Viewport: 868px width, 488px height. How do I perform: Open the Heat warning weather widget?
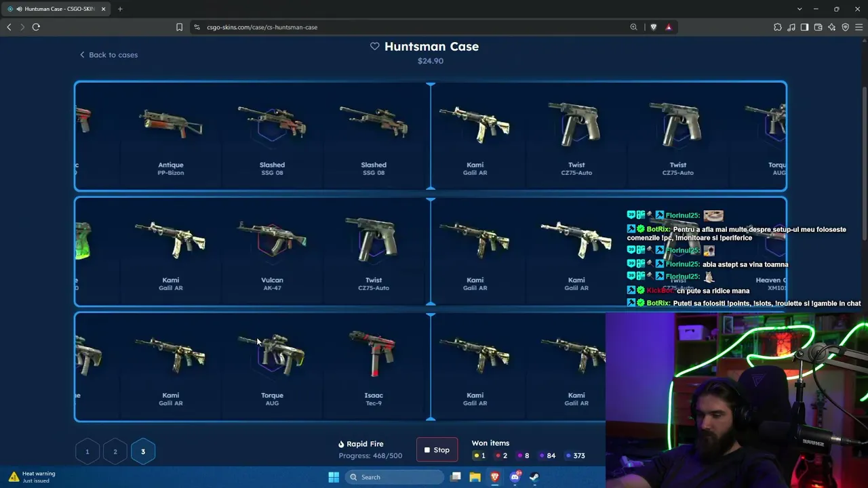pyautogui.click(x=33, y=477)
